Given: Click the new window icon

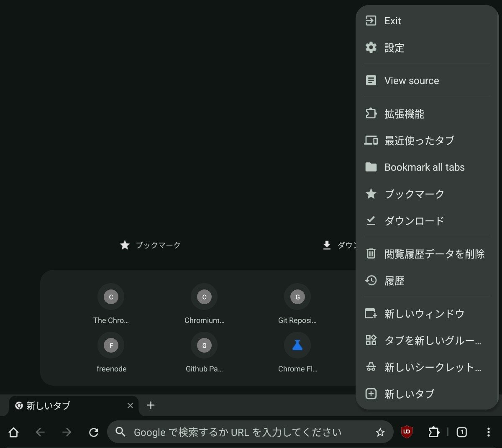Looking at the screenshot, I should 371,313.
